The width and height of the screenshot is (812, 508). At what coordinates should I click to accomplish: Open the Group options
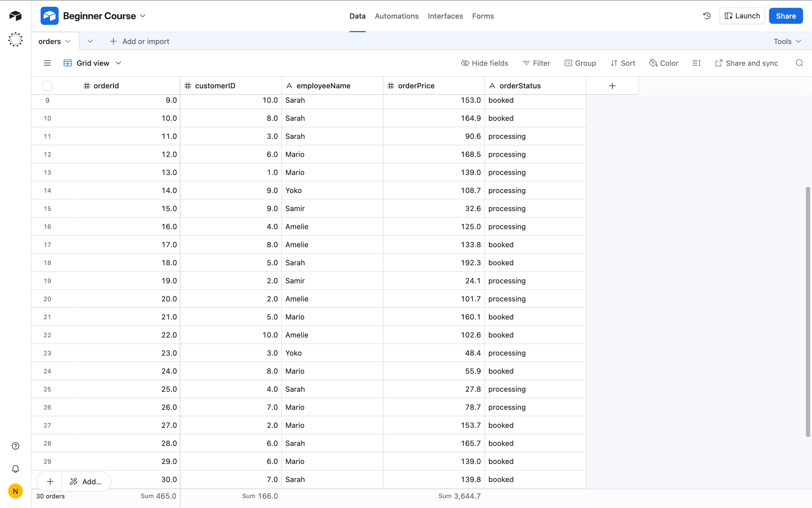580,63
